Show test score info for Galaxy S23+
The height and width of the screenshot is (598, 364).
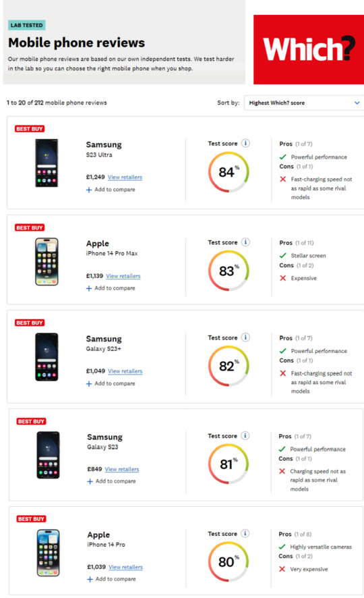(x=245, y=337)
